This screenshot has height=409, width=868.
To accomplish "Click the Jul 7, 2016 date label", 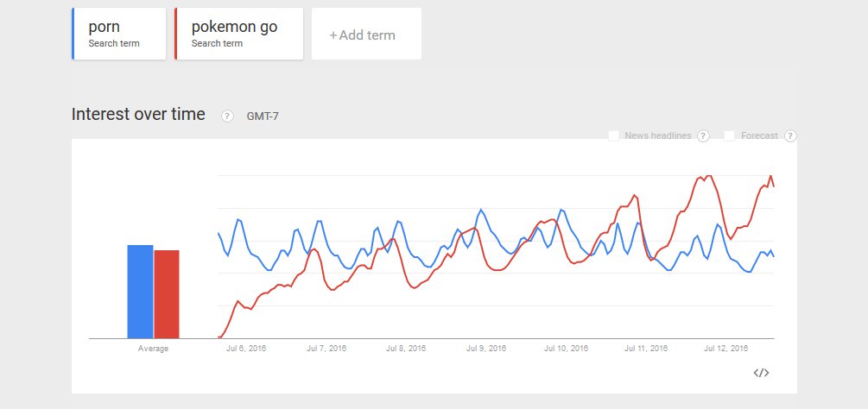I will (x=326, y=349).
